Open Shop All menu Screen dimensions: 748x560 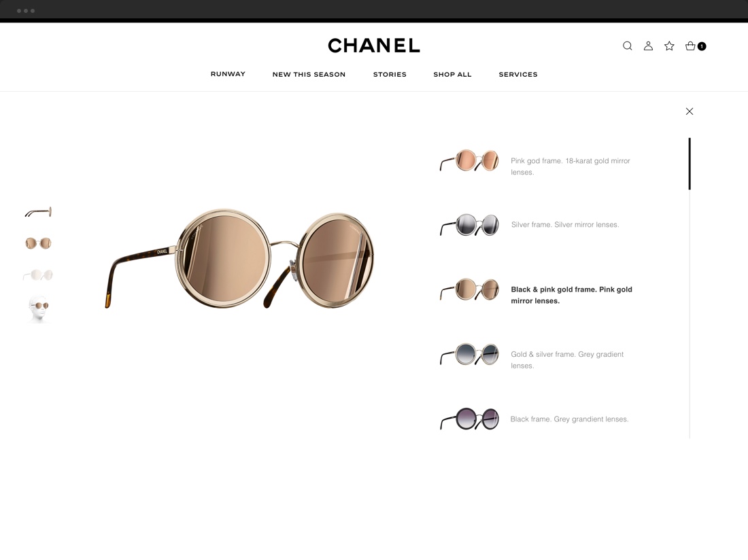[452, 74]
